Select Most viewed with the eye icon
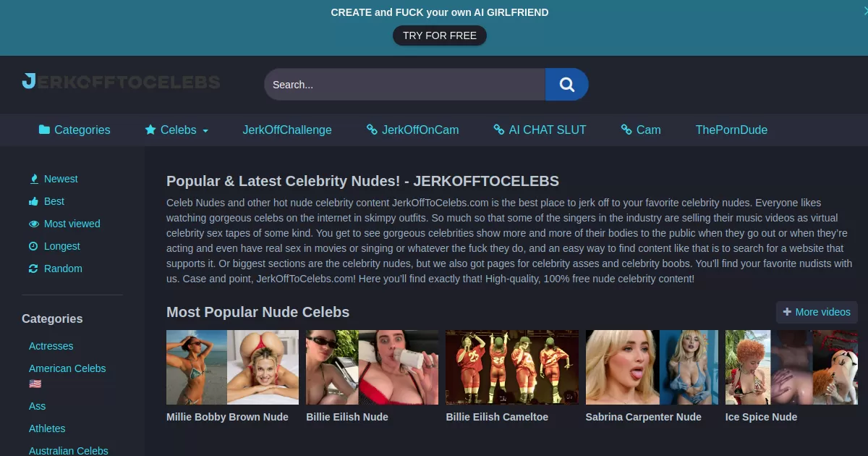 [x=64, y=224]
